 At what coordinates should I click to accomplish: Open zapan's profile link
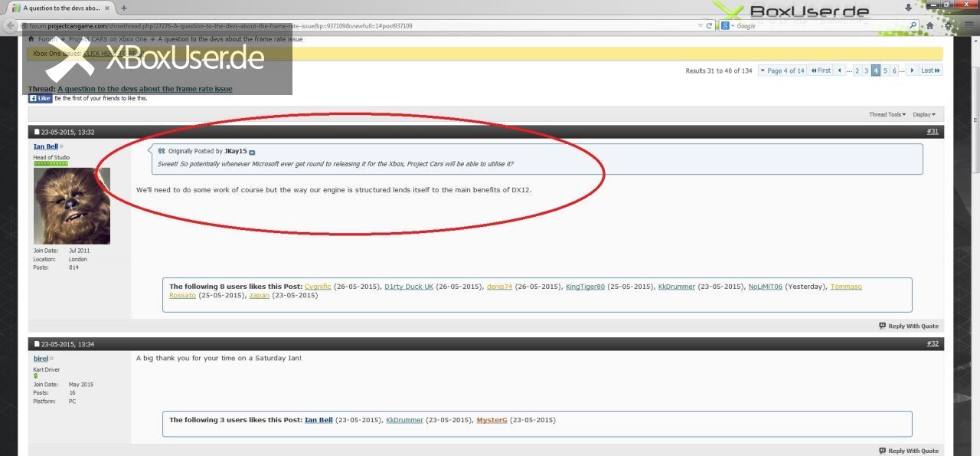coord(260,295)
